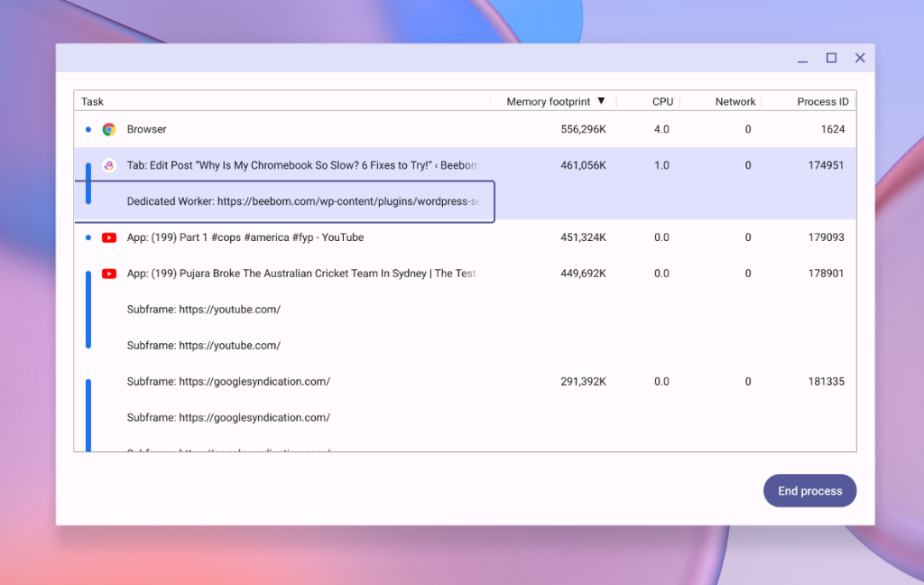The width and height of the screenshot is (924, 585).
Task: Click process ID 1624
Action: coord(833,129)
